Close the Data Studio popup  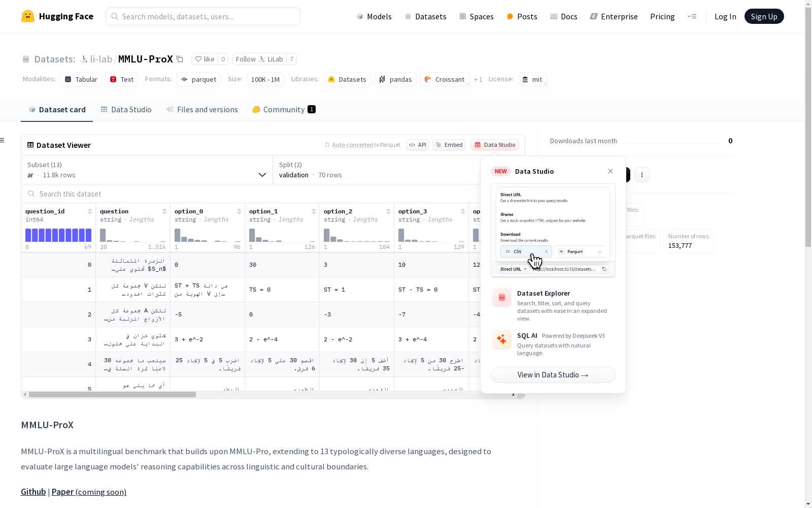point(611,171)
